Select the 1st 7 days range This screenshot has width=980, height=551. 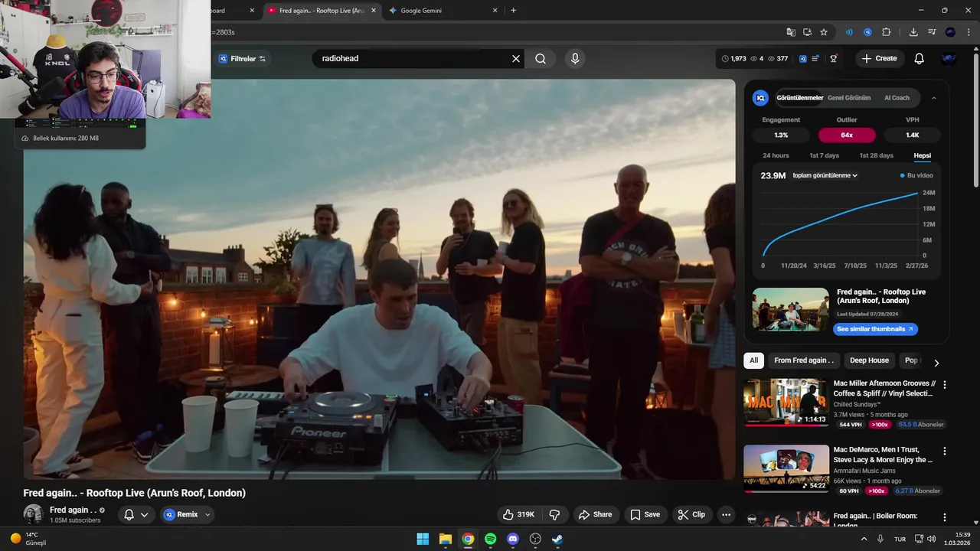point(825,155)
